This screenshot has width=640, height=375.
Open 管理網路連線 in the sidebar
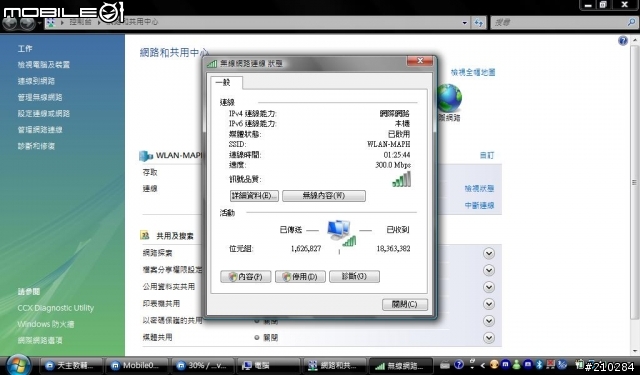(40, 130)
